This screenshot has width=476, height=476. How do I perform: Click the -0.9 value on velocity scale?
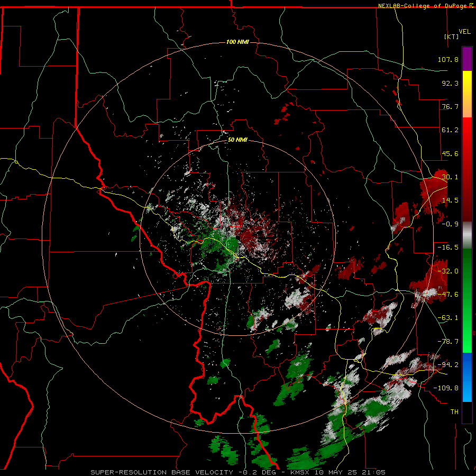pyautogui.click(x=450, y=224)
